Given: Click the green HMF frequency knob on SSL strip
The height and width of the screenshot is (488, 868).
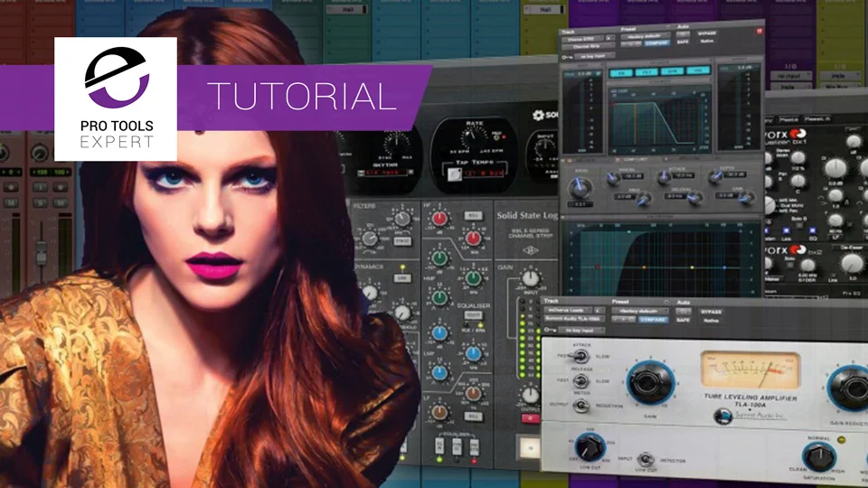Looking at the screenshot, I should (473, 278).
